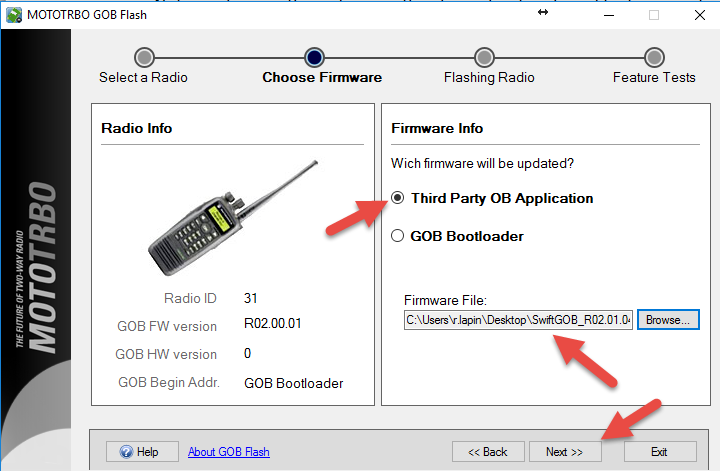Click the Choose Firmware step label

[x=322, y=77]
